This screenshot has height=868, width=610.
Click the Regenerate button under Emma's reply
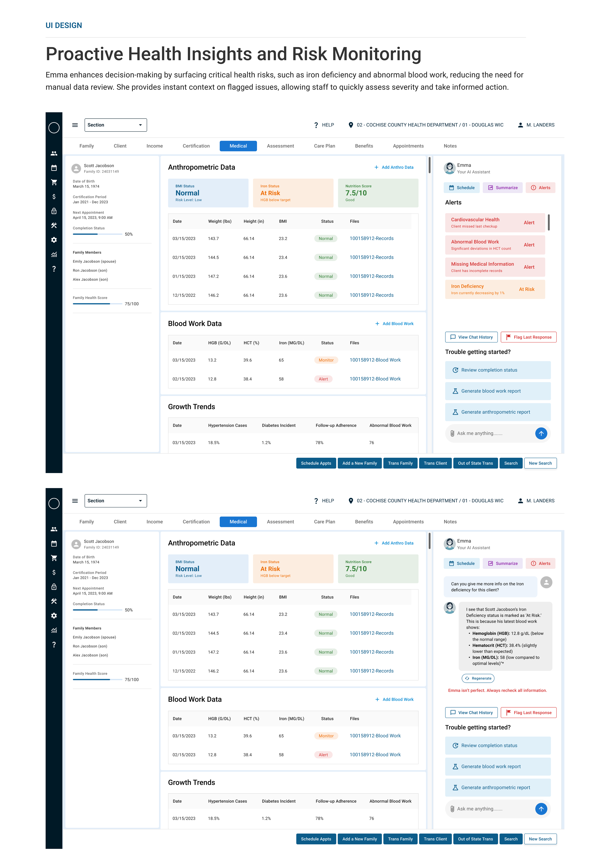pyautogui.click(x=478, y=678)
